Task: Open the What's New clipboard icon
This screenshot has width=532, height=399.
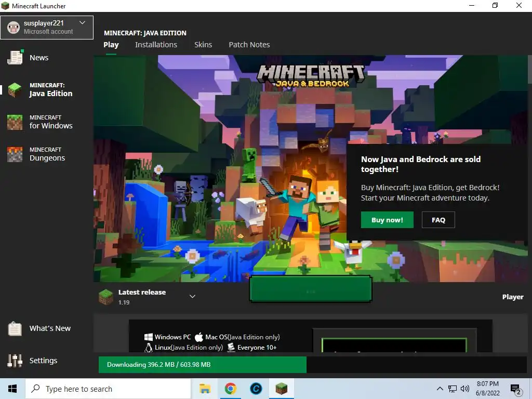Action: [x=15, y=328]
